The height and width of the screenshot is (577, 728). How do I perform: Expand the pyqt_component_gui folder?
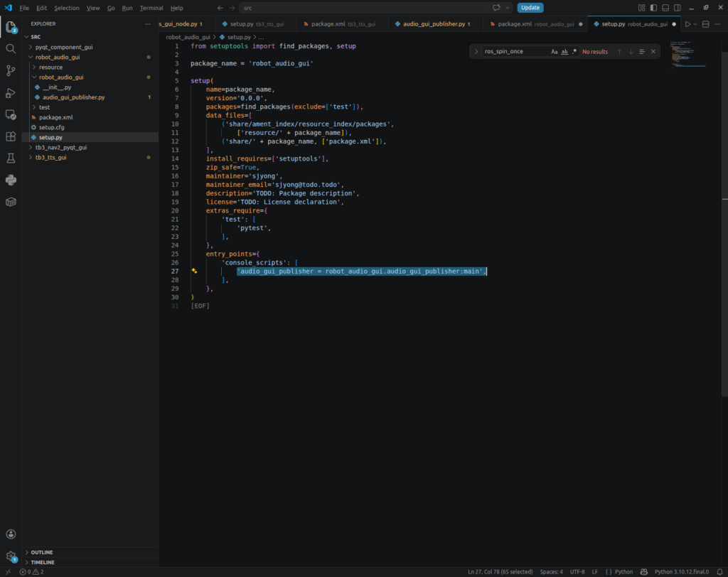click(x=31, y=47)
